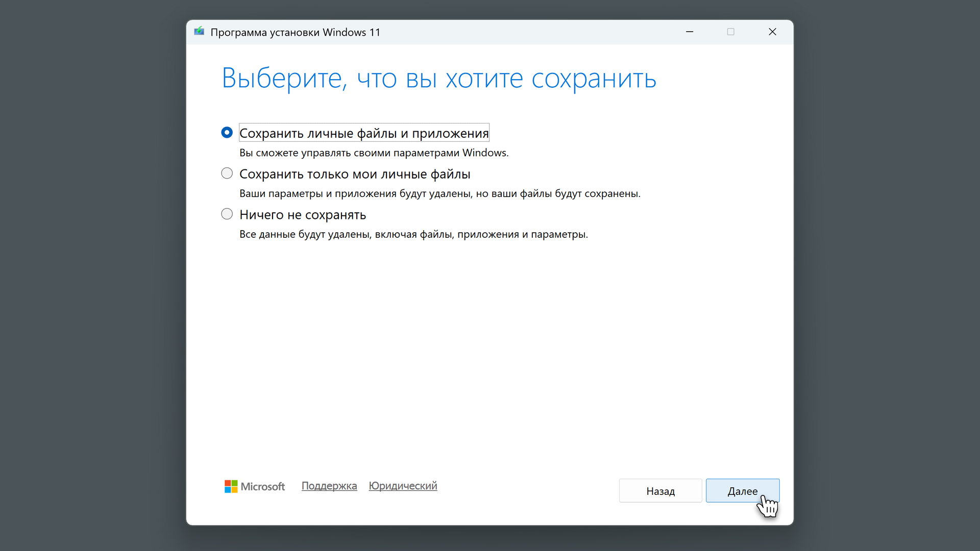Open the Юридический legal link
The width and height of the screenshot is (980, 551).
[x=403, y=486]
